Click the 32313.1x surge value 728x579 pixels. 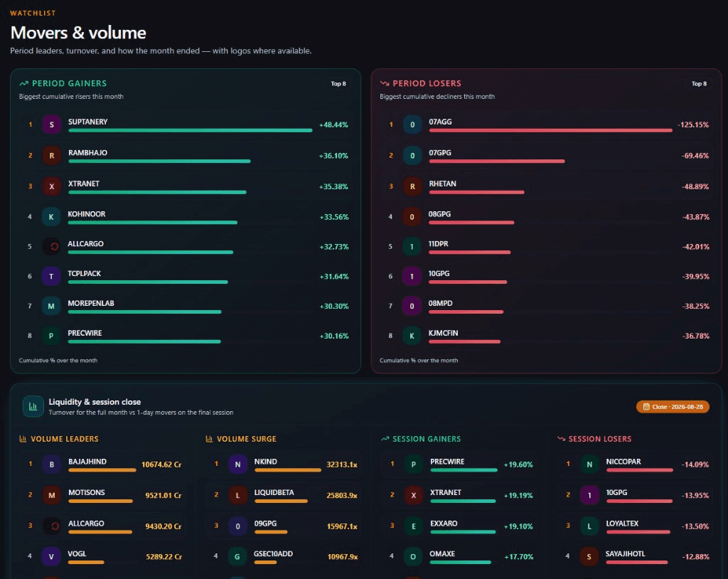(x=342, y=464)
